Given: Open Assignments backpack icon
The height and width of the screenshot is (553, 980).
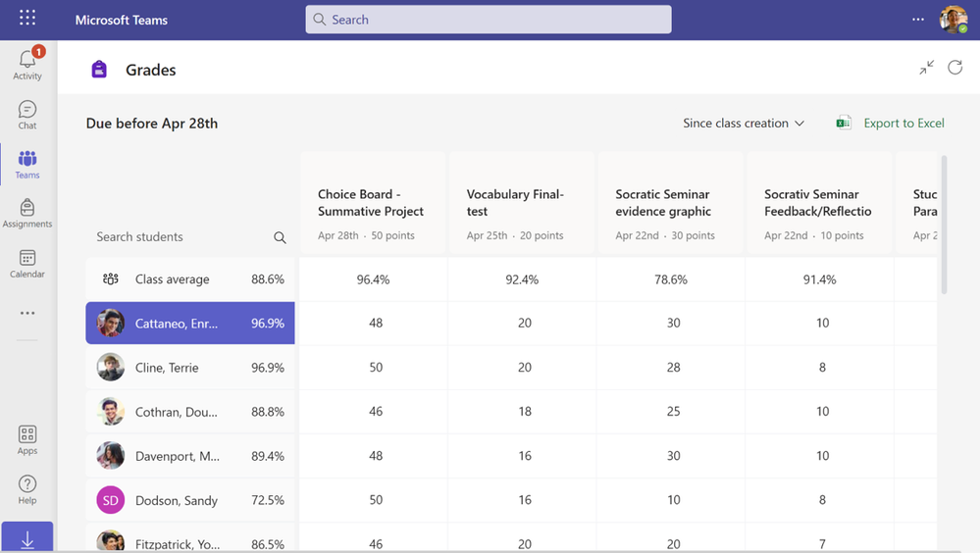Looking at the screenshot, I should (x=27, y=213).
